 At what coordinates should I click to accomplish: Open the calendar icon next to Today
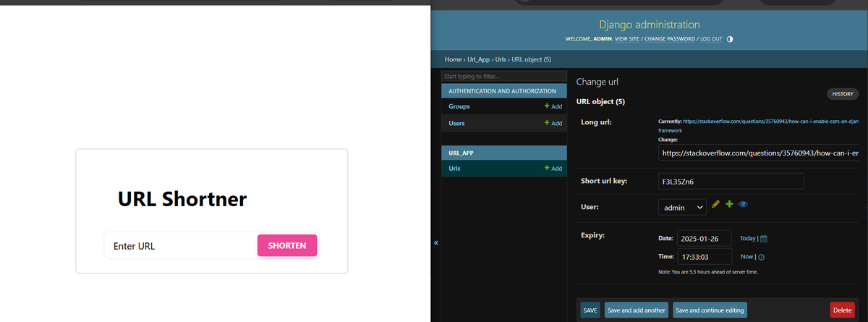click(x=763, y=238)
